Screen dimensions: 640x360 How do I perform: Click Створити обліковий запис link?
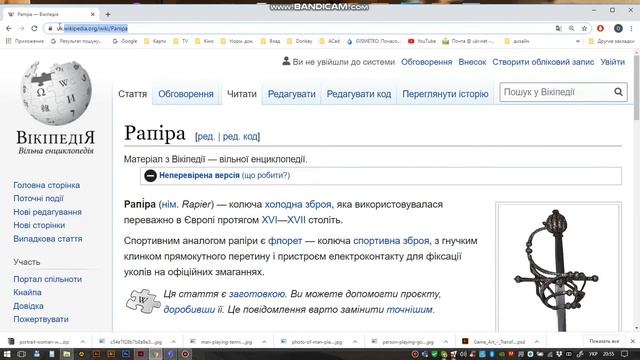pos(543,62)
